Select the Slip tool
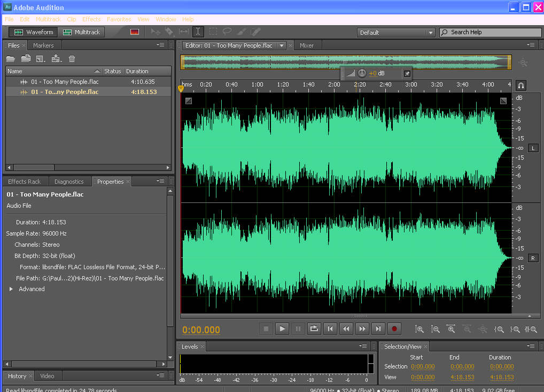The image size is (544, 392). (x=183, y=32)
